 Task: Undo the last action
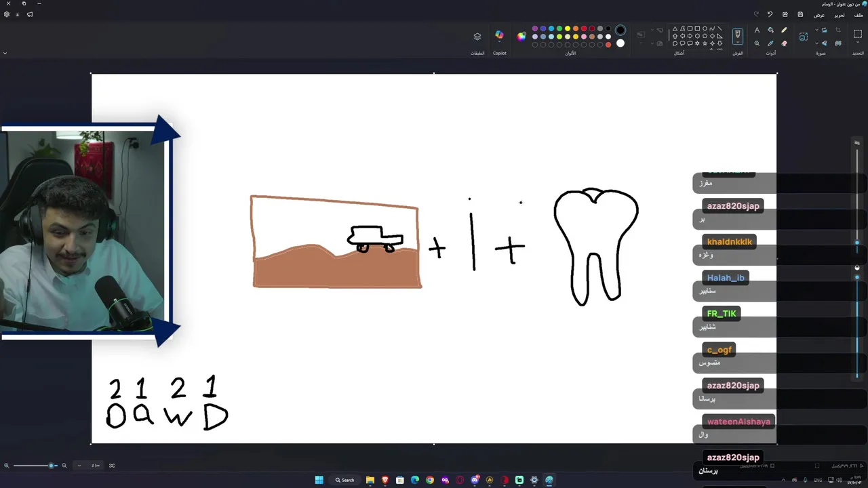tap(770, 14)
